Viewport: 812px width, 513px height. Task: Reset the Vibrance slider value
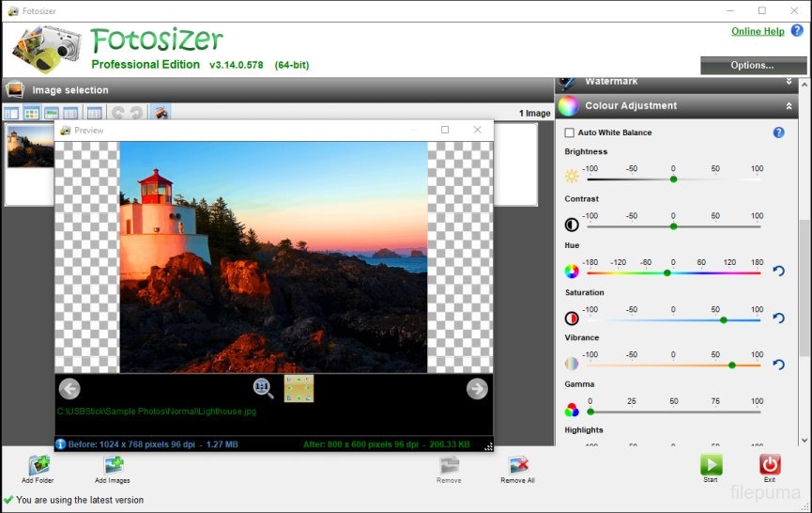pyautogui.click(x=778, y=365)
